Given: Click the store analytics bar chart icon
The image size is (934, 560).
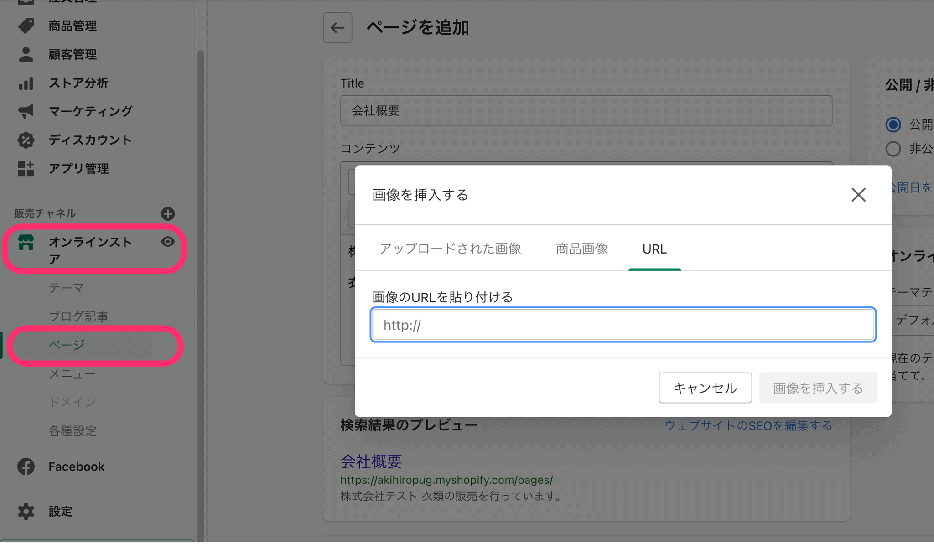Looking at the screenshot, I should click(26, 83).
